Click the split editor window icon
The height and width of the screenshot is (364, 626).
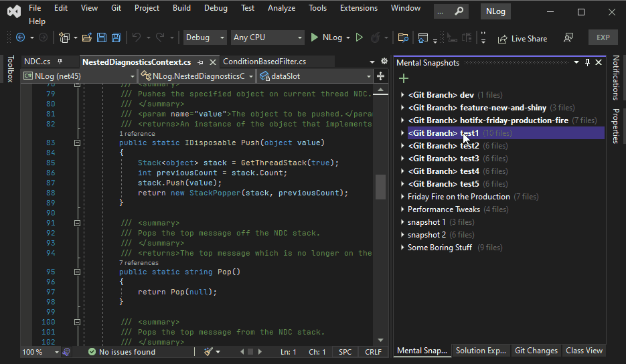(380, 76)
